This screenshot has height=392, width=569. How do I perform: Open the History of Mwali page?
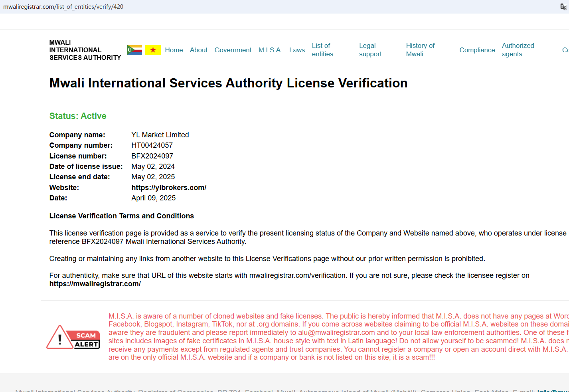tap(420, 50)
